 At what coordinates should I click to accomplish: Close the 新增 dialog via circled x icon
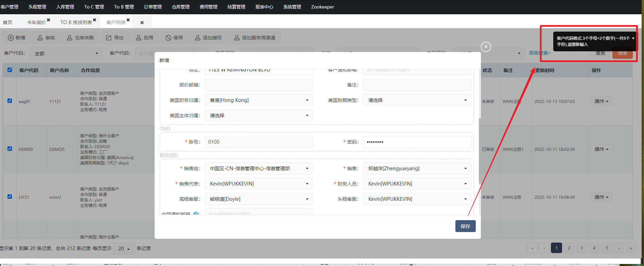486,47
